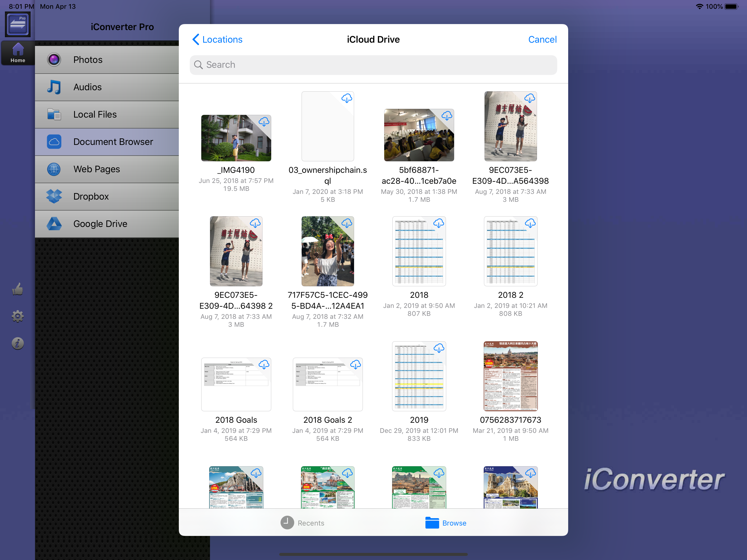Select the Browse tab
The width and height of the screenshot is (747, 560).
tap(446, 523)
